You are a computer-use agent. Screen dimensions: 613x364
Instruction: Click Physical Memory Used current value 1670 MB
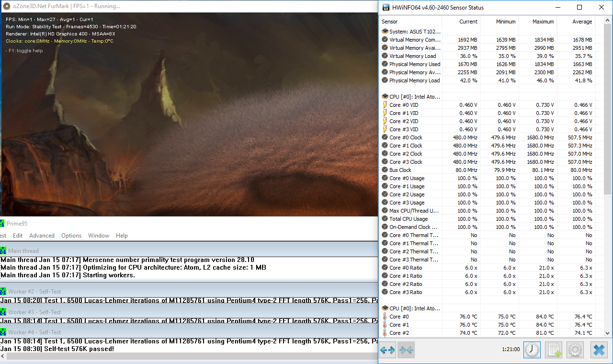(468, 64)
